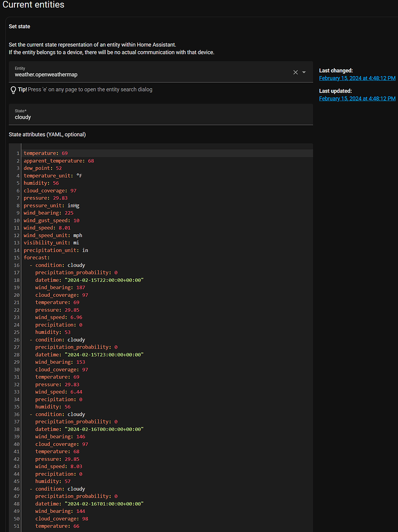Click the wind_gust_speed attribute line

click(x=51, y=220)
